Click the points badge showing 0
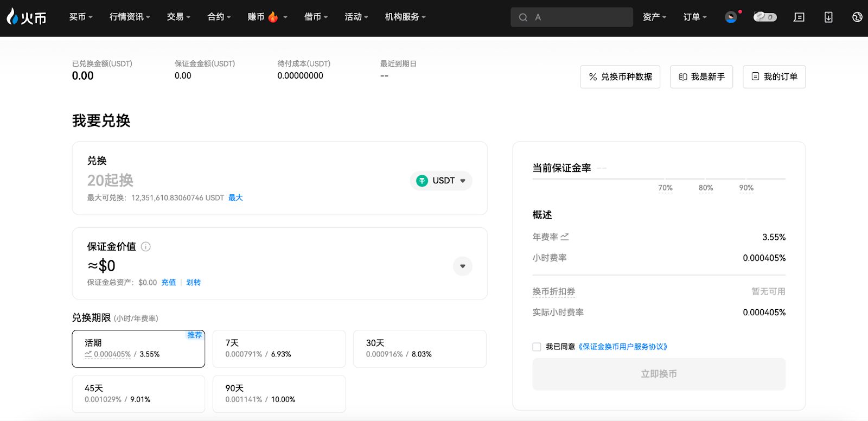 [x=765, y=17]
